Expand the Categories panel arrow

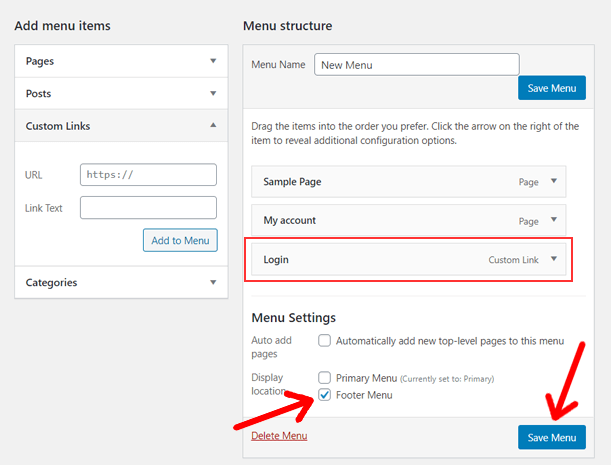[213, 283]
